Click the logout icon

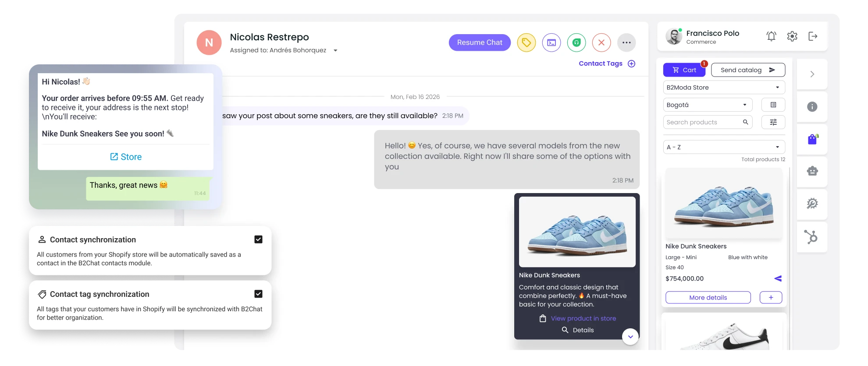pos(813,36)
